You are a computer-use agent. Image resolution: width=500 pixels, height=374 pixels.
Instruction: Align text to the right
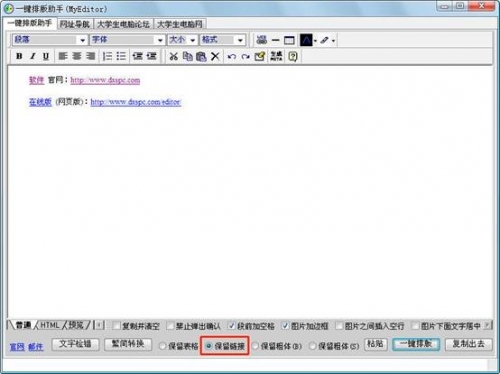[x=91, y=56]
